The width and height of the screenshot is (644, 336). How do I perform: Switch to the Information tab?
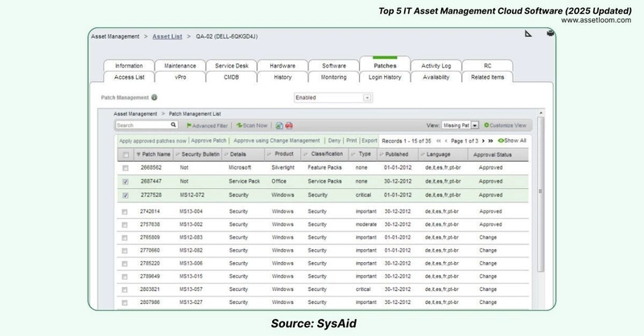129,66
